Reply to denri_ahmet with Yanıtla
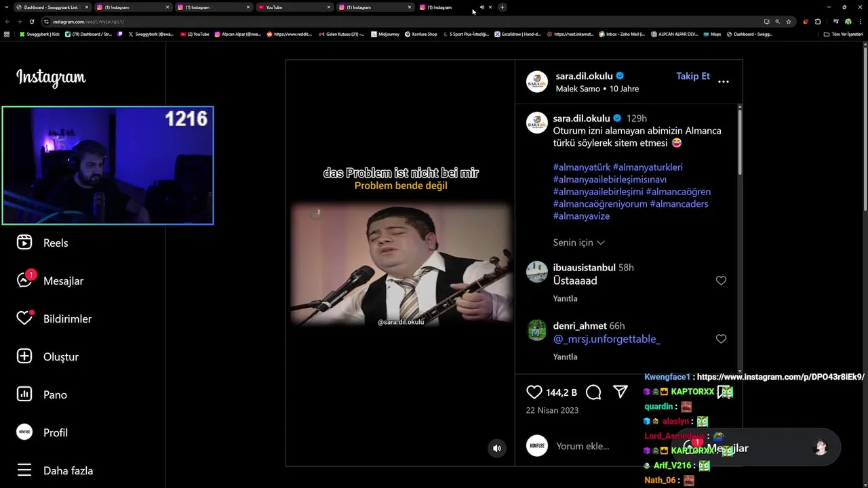The height and width of the screenshot is (488, 868). [x=565, y=357]
